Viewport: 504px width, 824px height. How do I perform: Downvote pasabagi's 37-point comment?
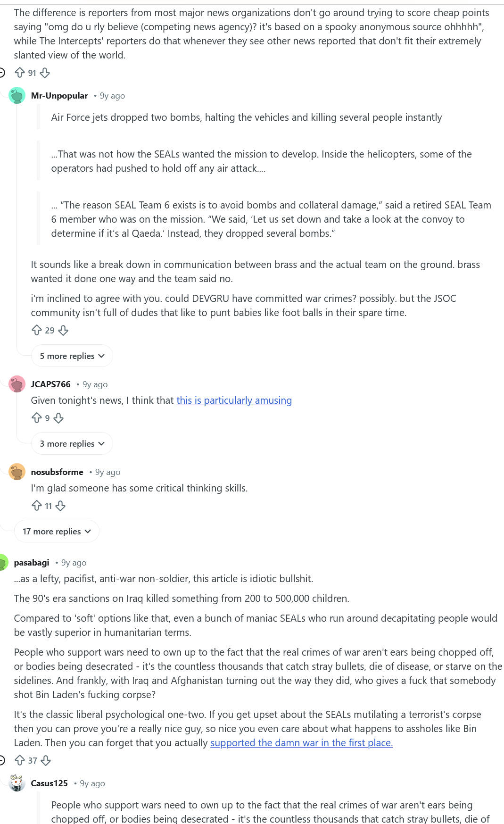coord(46,760)
